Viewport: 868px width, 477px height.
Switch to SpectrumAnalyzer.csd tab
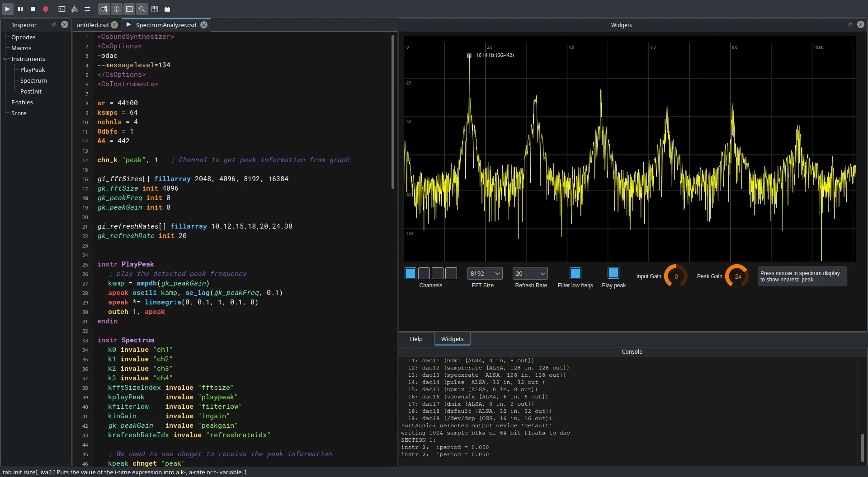point(166,25)
